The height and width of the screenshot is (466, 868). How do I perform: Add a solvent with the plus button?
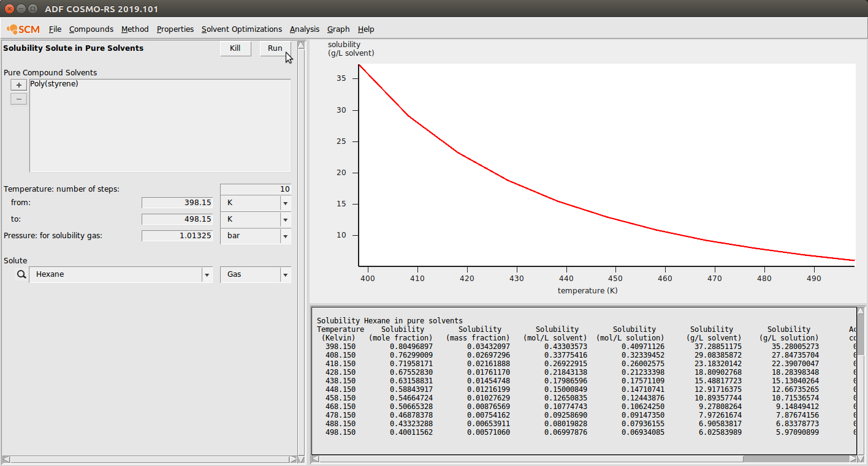(18, 85)
